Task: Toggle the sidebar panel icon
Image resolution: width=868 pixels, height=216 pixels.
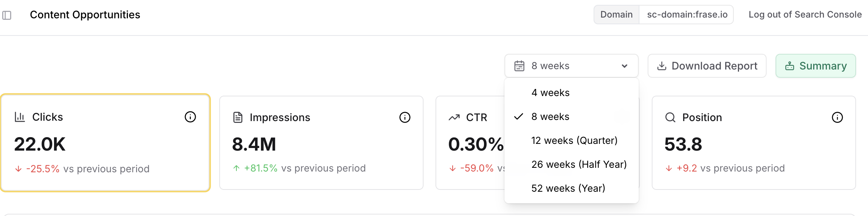Action: click(x=7, y=15)
